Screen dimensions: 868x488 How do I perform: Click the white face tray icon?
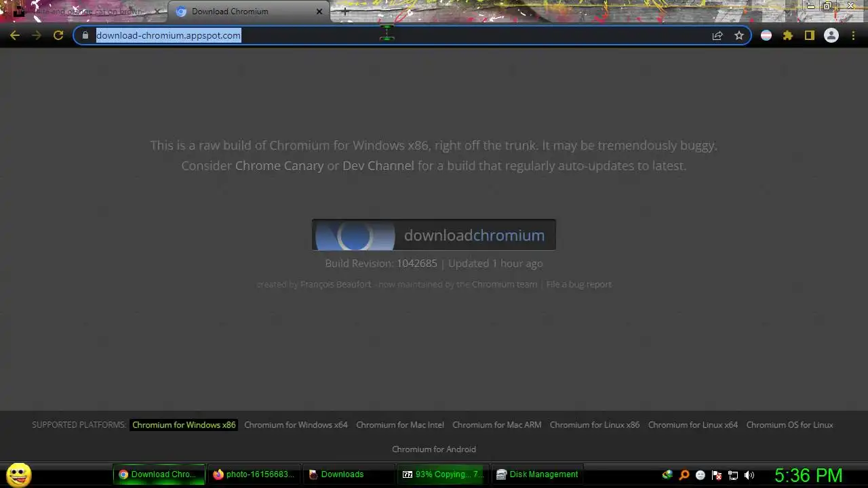(x=701, y=475)
